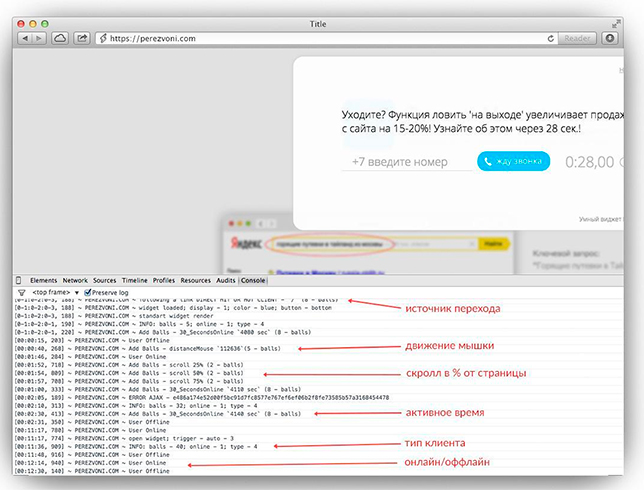Click the 'Уходите? Функция ловить' widget message

[483, 122]
